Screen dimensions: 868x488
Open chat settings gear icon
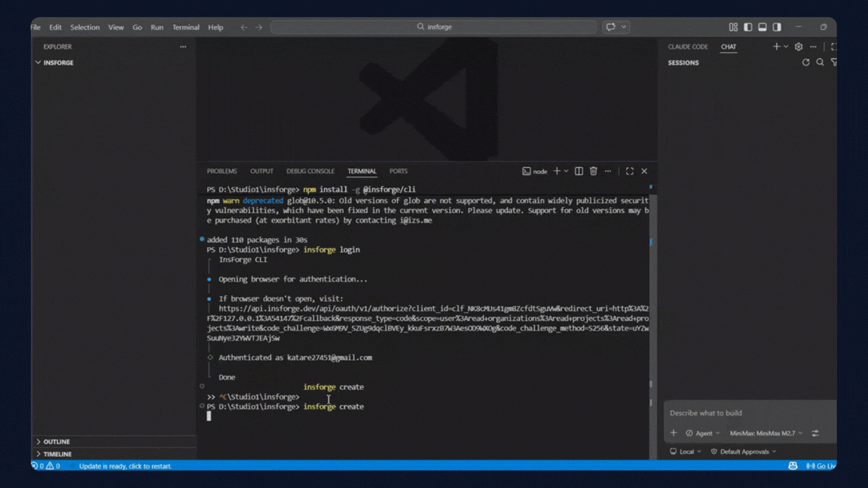point(799,47)
